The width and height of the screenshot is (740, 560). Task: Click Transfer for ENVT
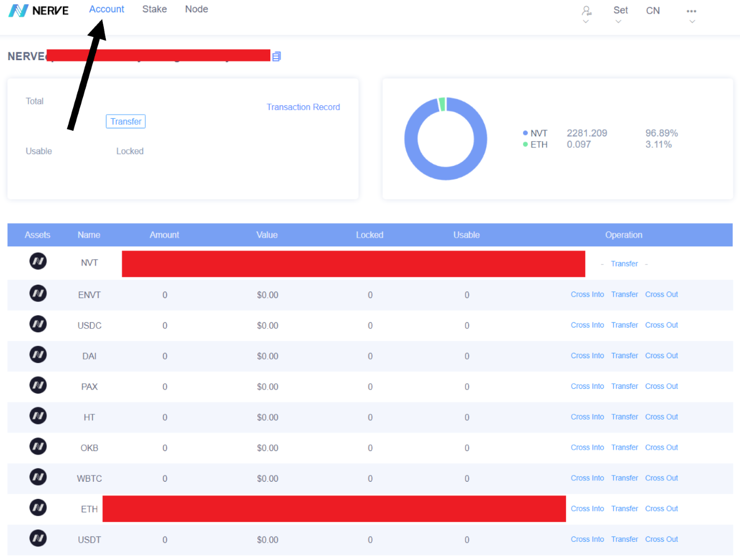pyautogui.click(x=624, y=295)
